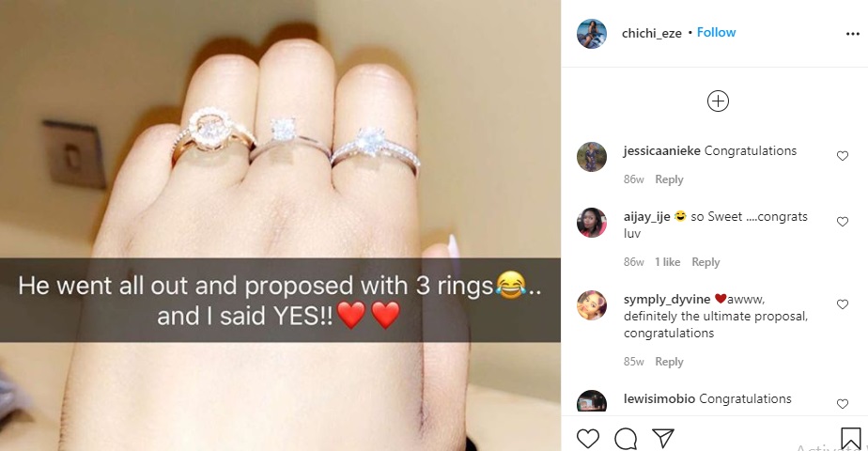Reply to symply_dyvine's comment
Image resolution: width=868 pixels, height=451 pixels.
(x=669, y=362)
